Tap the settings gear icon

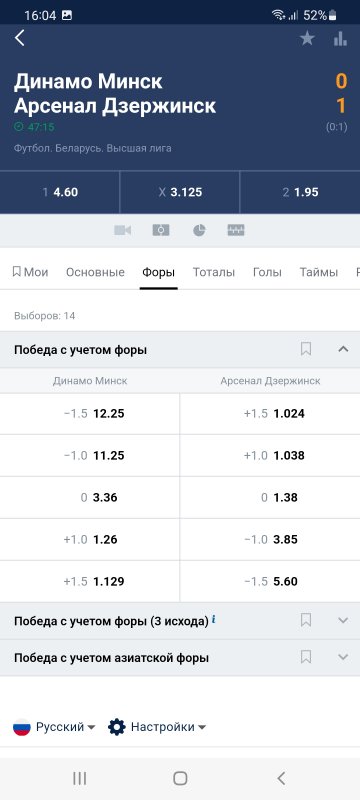[x=117, y=727]
